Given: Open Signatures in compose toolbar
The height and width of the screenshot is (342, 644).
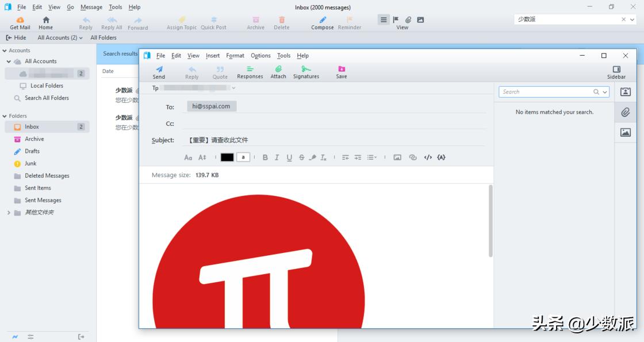Looking at the screenshot, I should tap(306, 72).
